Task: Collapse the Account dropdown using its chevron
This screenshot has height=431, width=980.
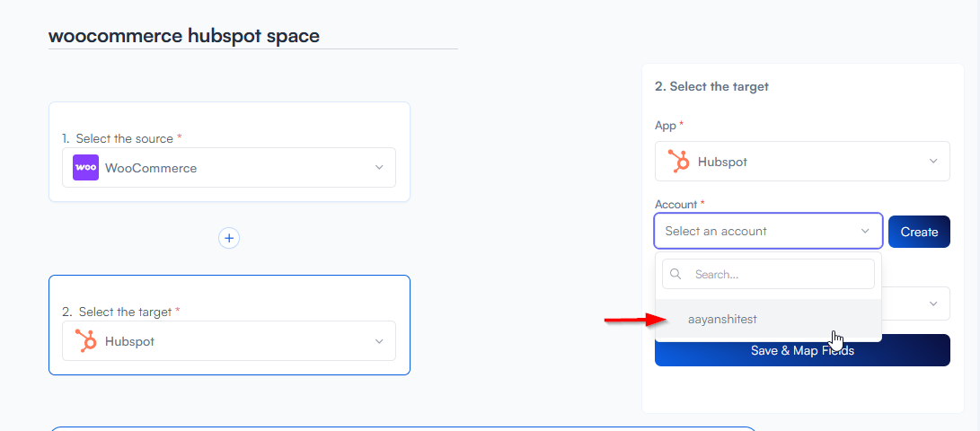Action: point(865,231)
